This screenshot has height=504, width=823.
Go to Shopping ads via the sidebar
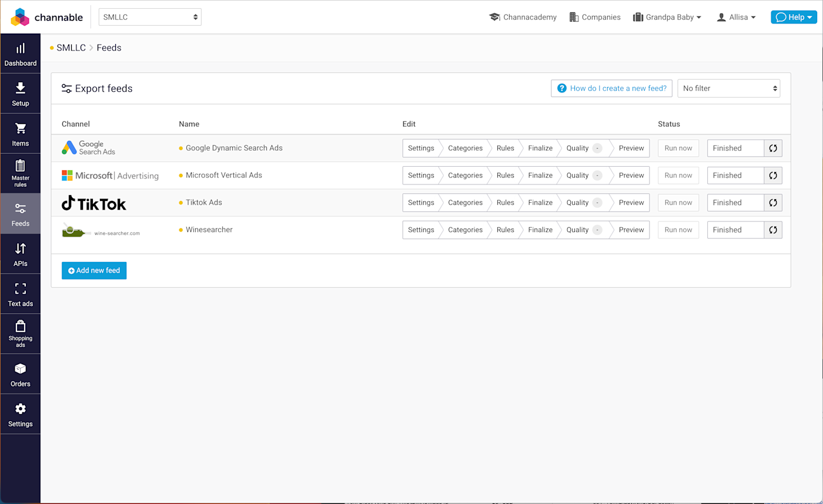(20, 334)
